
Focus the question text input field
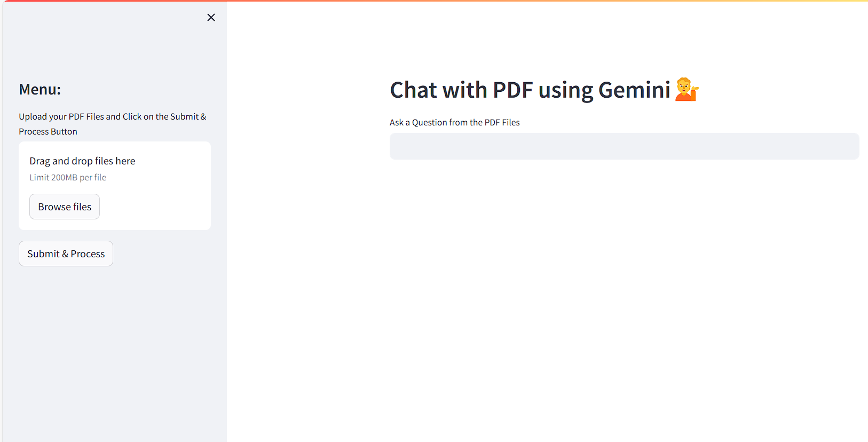point(624,146)
